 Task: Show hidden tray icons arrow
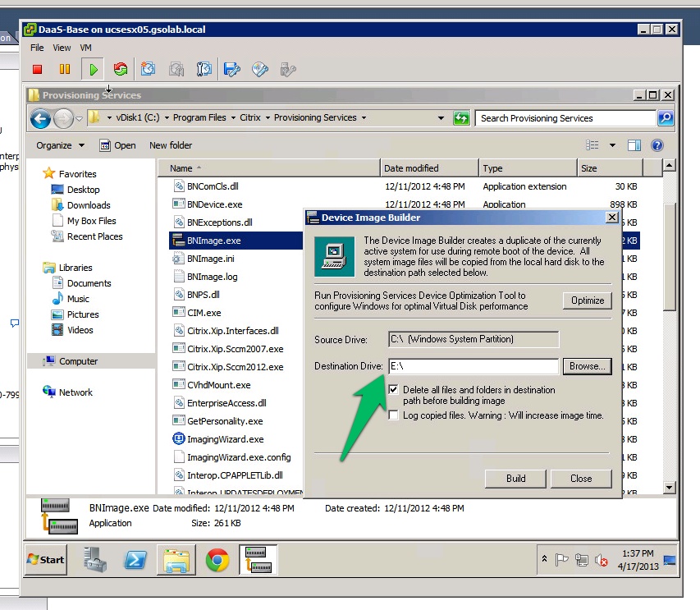tap(544, 558)
